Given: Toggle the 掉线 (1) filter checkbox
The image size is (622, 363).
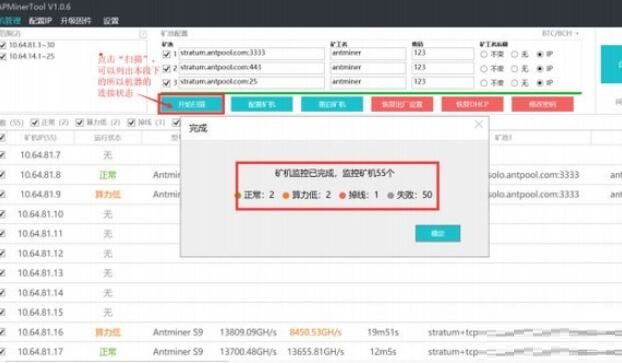Looking at the screenshot, I should click(132, 123).
